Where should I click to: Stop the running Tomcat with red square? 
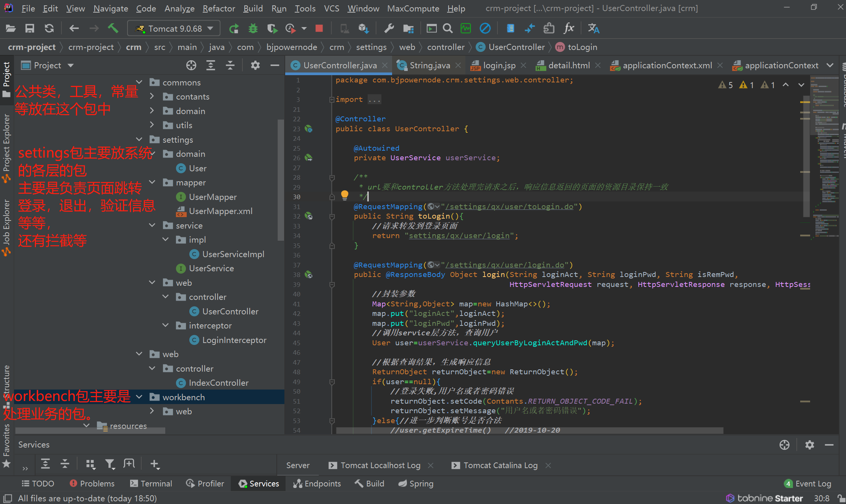point(319,28)
